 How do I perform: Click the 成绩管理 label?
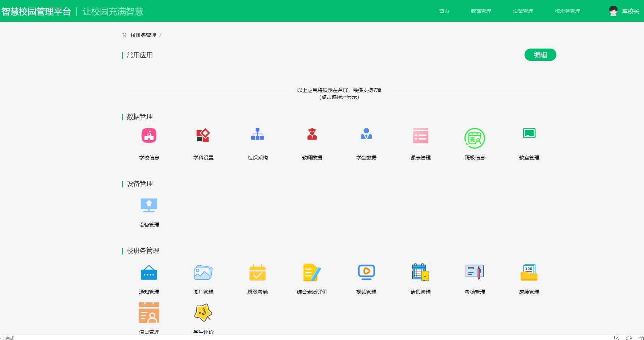click(529, 292)
